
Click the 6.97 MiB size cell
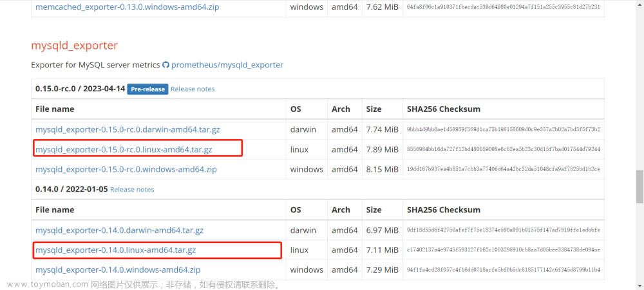click(x=383, y=230)
